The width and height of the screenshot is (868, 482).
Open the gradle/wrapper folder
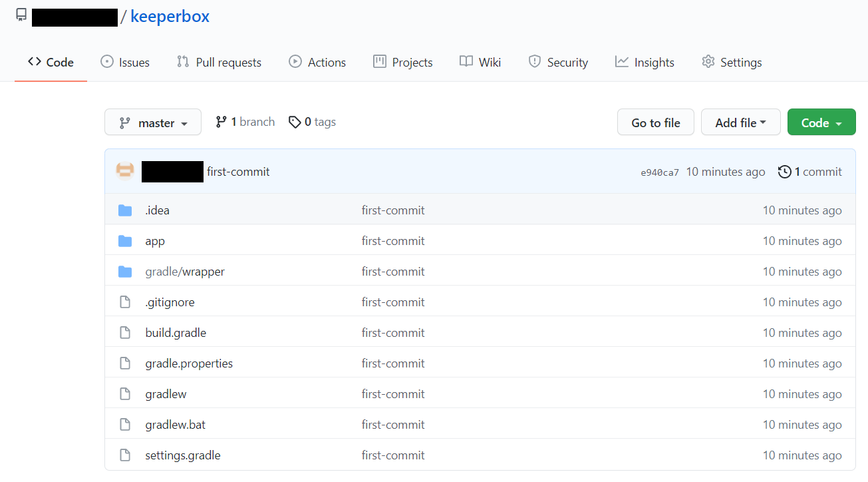(x=185, y=272)
